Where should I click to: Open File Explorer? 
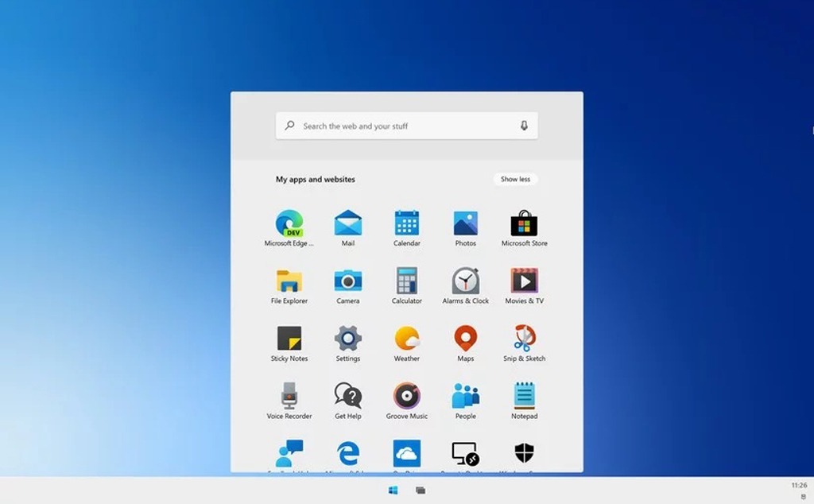[x=289, y=286]
